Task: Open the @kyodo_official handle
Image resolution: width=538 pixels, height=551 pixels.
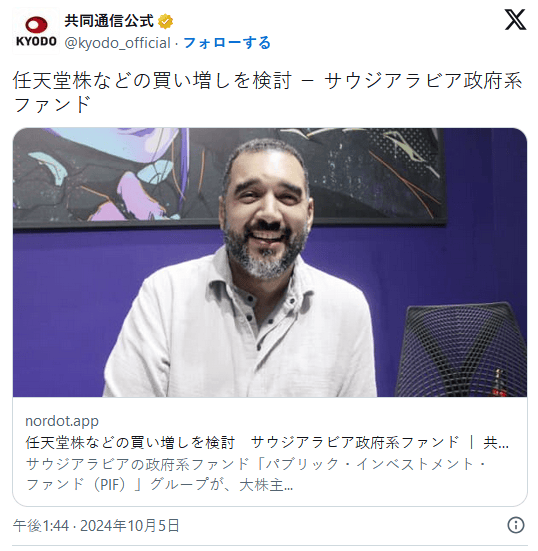Action: point(118,43)
